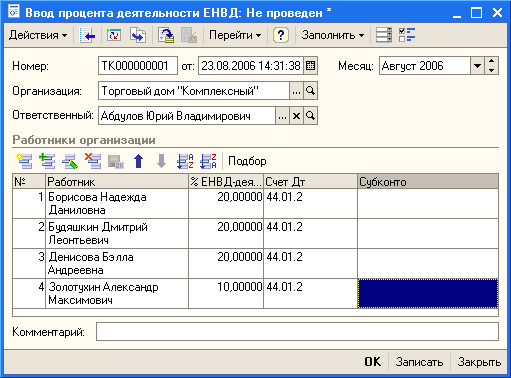The height and width of the screenshot is (378, 511).
Task: Open the Организация record via its magnifier icon
Action: [310, 91]
